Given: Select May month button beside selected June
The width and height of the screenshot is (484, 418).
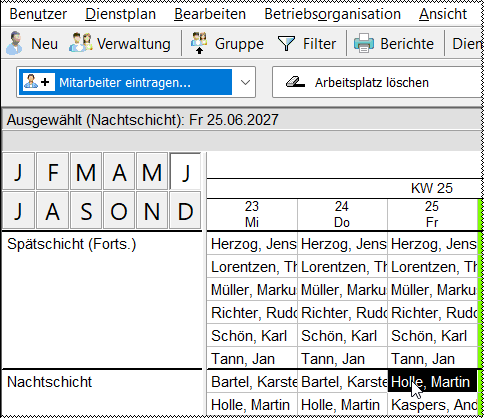Looking at the screenshot, I should 152,172.
